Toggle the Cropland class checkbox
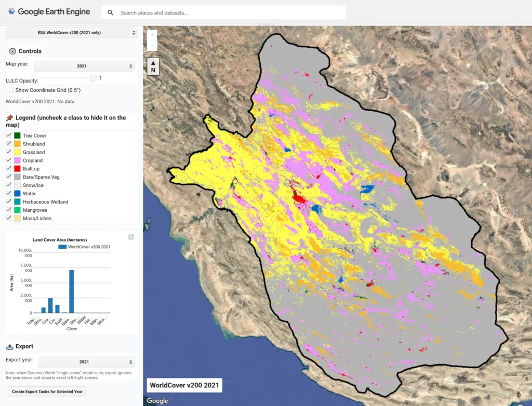Viewport: 532px width, 406px height. point(9,160)
